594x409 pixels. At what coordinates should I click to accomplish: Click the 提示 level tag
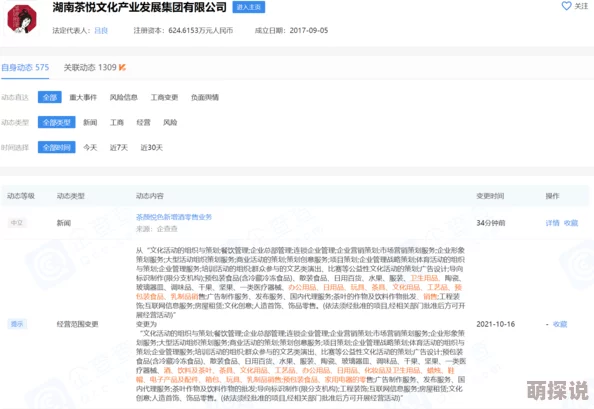pos(17,324)
